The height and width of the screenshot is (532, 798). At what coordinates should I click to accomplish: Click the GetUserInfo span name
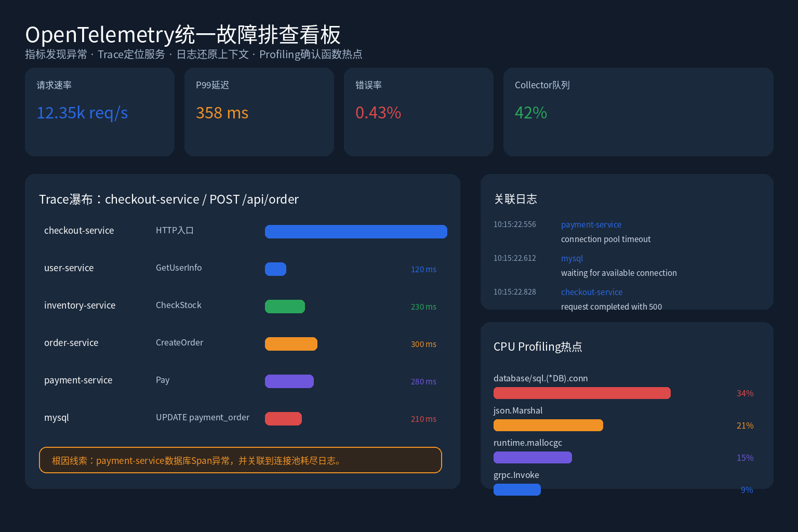pyautogui.click(x=179, y=268)
